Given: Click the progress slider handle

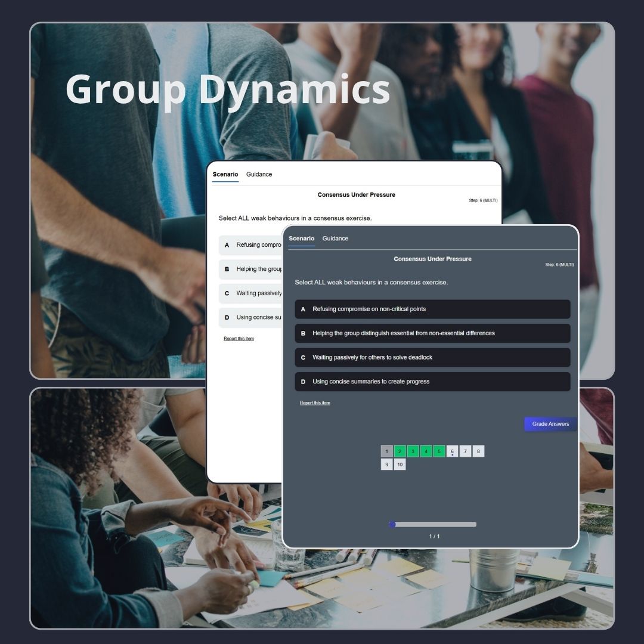Looking at the screenshot, I should (x=392, y=525).
